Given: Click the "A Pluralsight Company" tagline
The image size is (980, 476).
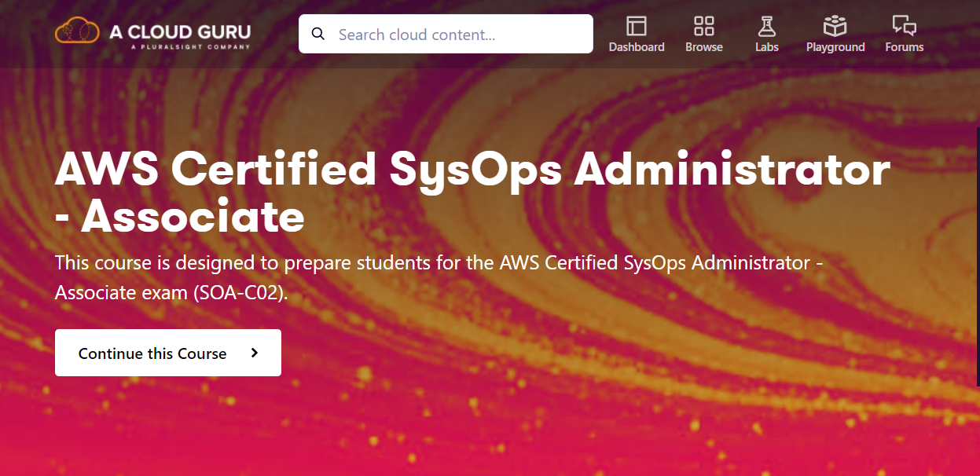Looking at the screenshot, I should pos(190,47).
